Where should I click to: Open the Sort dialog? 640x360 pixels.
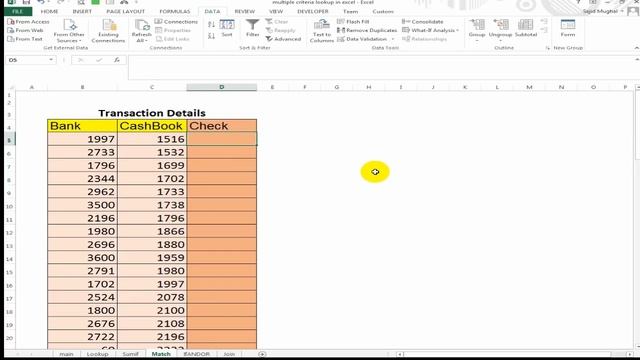click(227, 28)
